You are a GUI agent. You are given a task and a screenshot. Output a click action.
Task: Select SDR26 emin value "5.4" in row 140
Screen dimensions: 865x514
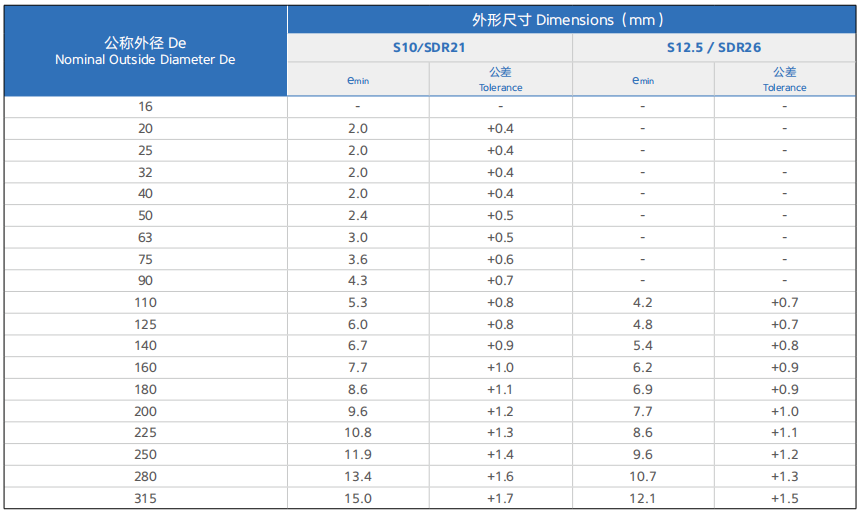click(x=643, y=346)
